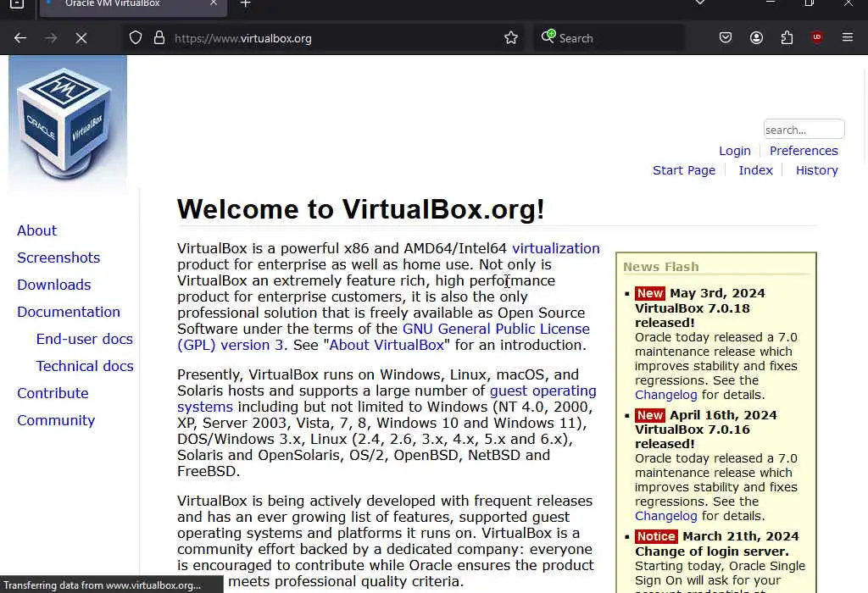
Task: Open the tracking protection shield icon
Action: pyautogui.click(x=136, y=37)
